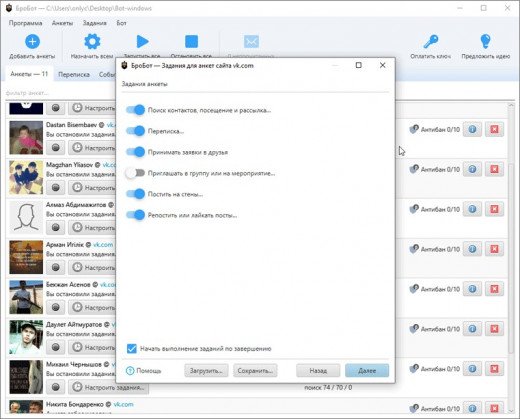Open vk.com link next to Арман Иrілік
This screenshot has height=419, width=520.
[x=103, y=245]
